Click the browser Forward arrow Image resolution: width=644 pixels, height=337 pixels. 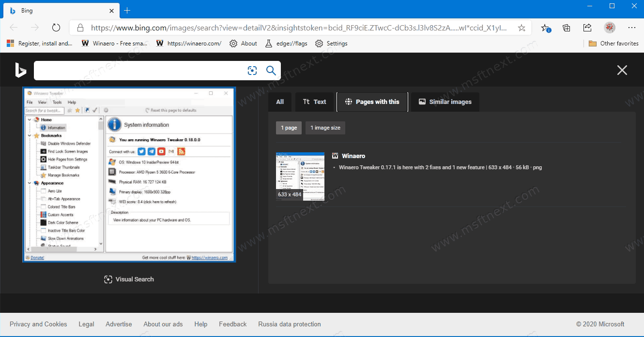tap(34, 28)
